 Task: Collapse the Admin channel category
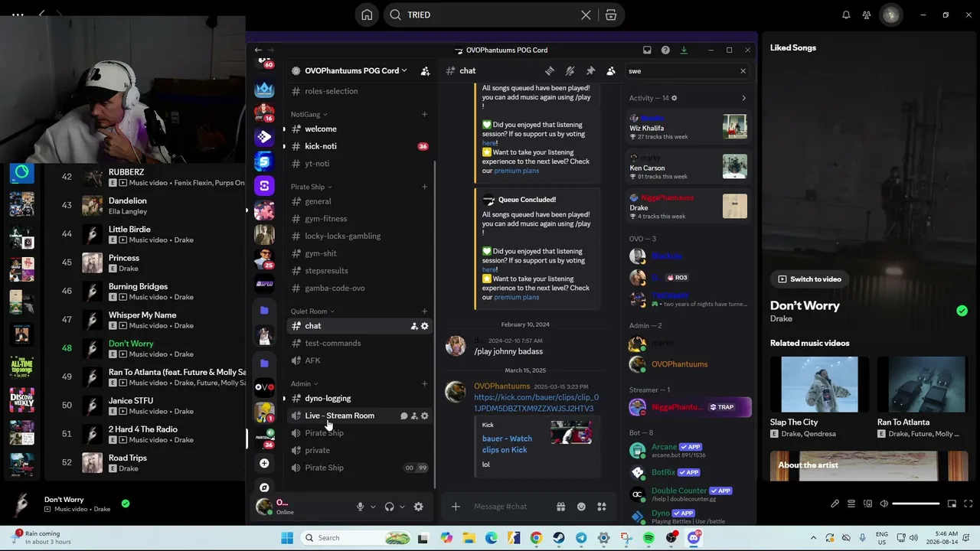click(x=304, y=384)
